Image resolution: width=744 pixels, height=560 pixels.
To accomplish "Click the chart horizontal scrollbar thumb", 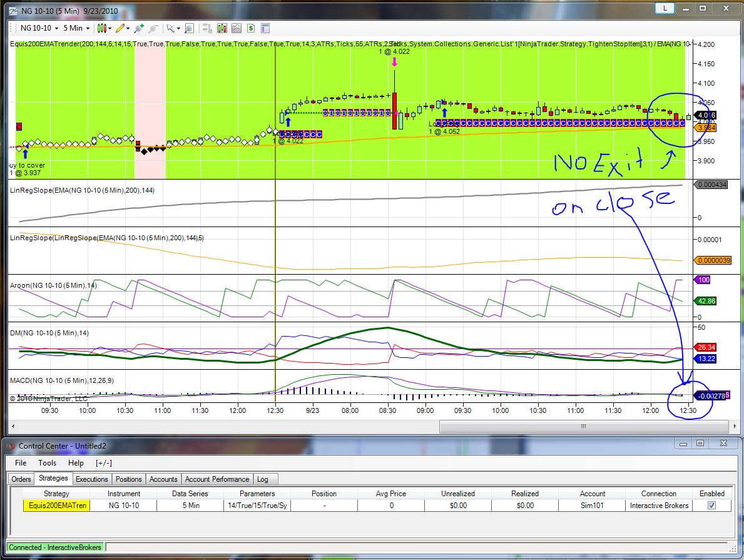I will [584, 426].
